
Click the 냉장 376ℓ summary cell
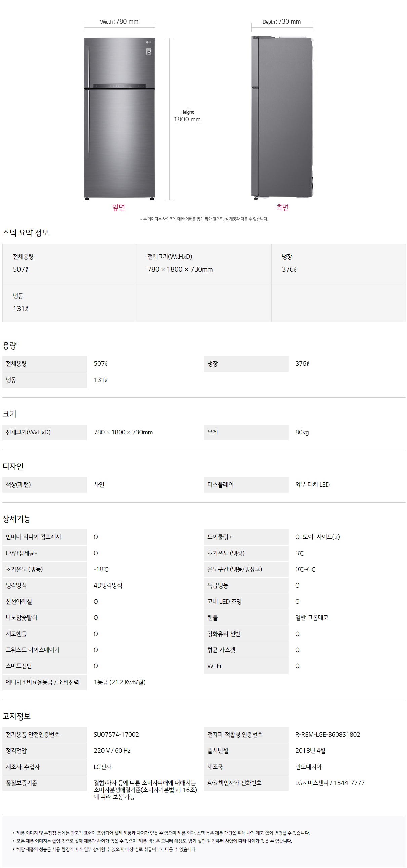338,263
